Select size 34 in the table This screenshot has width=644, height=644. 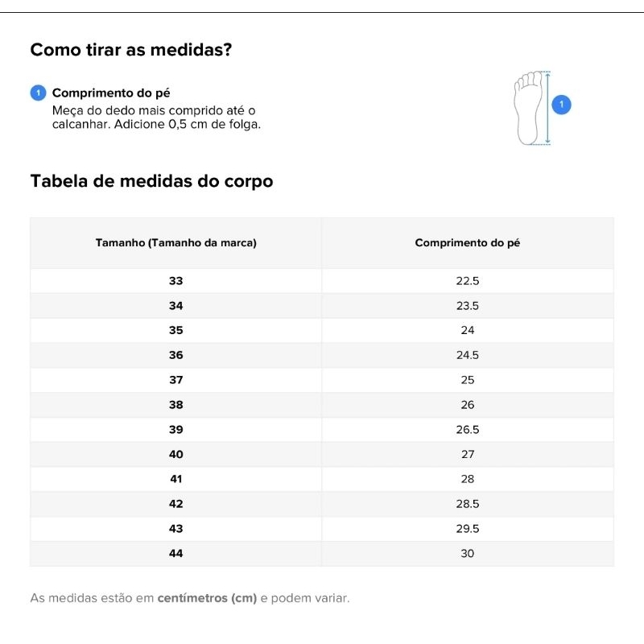click(x=175, y=306)
